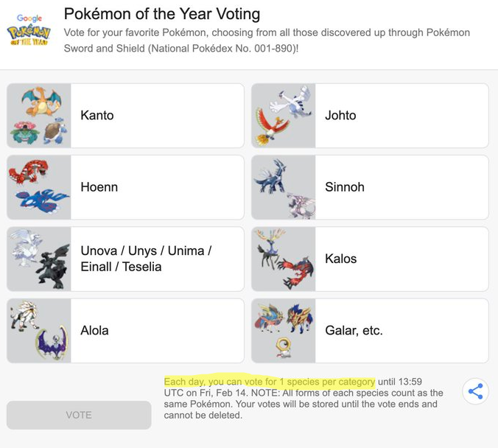Screen dimensions: 498x448
Task: Click the Pokémon of the Year Voting title
Action: [162, 14]
